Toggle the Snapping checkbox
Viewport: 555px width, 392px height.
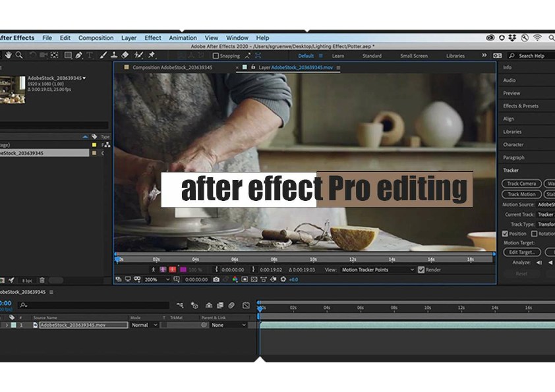tap(216, 56)
